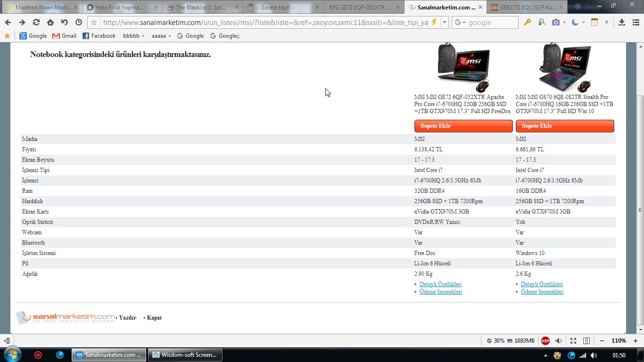Viewport: 644px width, 362px height.
Task: Open a new tab with plus button
Action: click(578, 7)
